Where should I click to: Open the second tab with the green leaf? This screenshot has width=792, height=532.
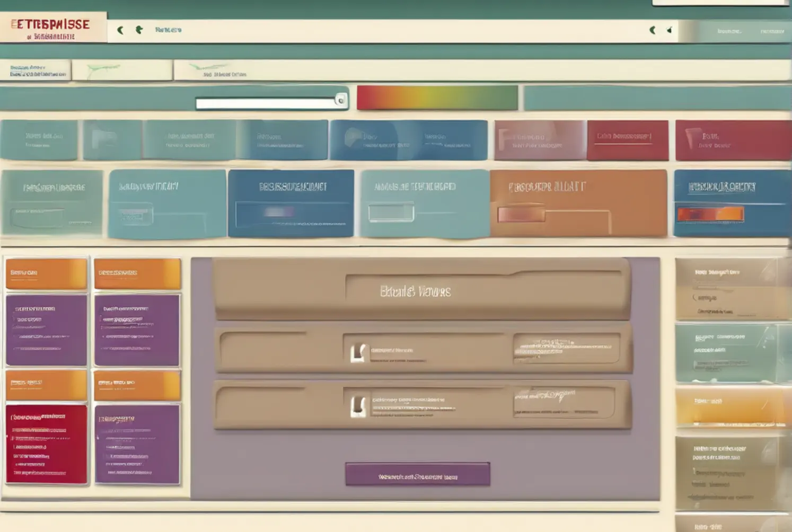pyautogui.click(x=122, y=70)
